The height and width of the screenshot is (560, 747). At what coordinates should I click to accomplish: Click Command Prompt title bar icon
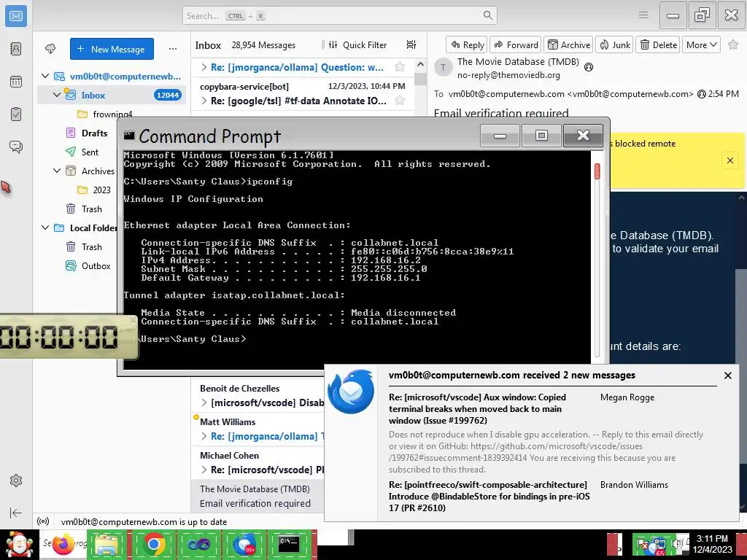[129, 135]
